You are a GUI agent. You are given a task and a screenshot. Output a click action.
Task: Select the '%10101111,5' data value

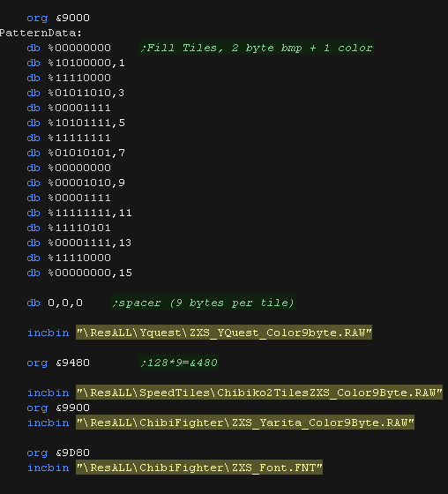(x=86, y=123)
